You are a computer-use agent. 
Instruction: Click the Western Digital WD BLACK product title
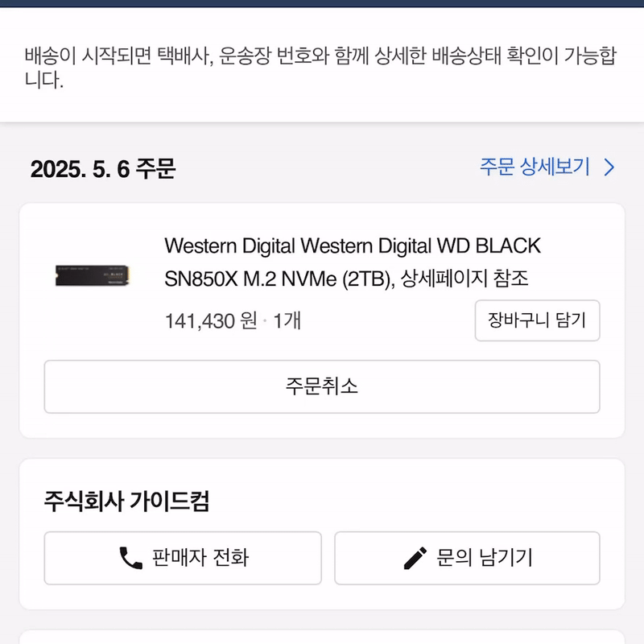353,245
